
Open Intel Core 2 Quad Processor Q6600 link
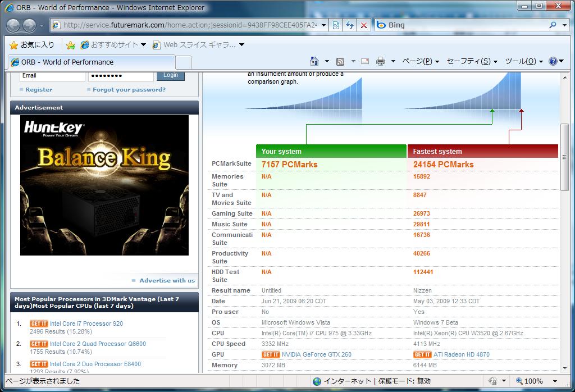(98, 344)
